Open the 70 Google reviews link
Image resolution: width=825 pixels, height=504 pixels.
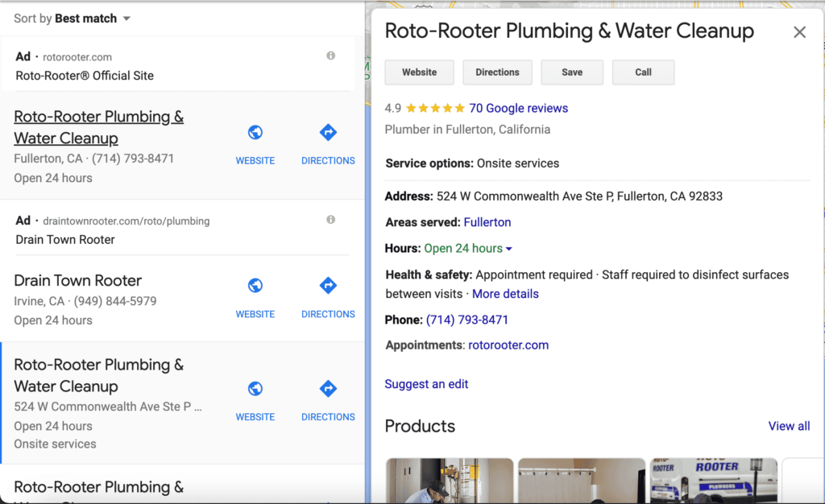(x=518, y=108)
